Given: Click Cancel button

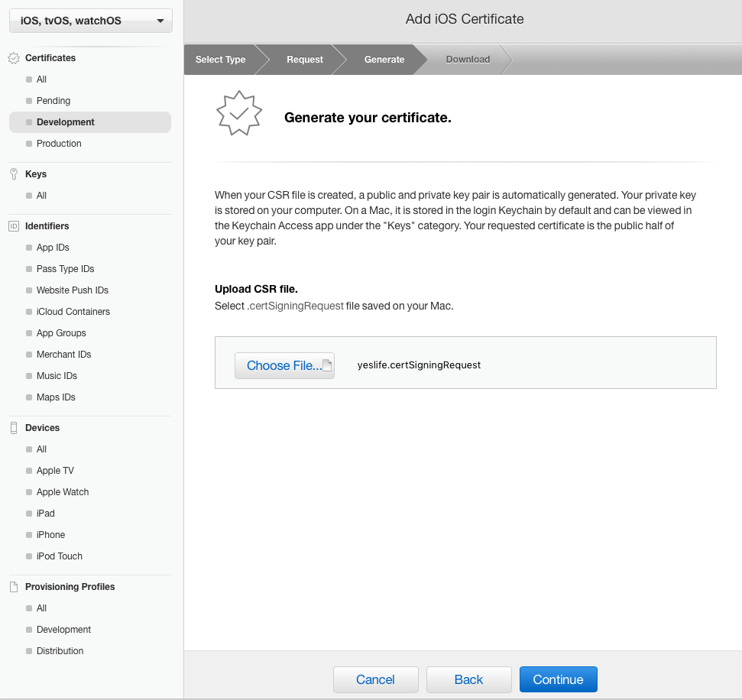Looking at the screenshot, I should [376, 679].
